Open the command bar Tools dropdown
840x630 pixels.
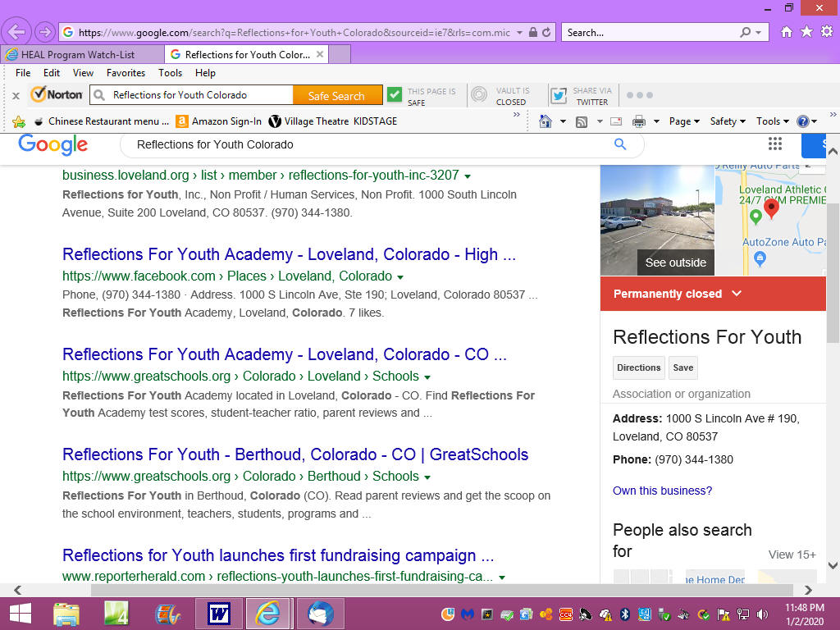(x=773, y=121)
